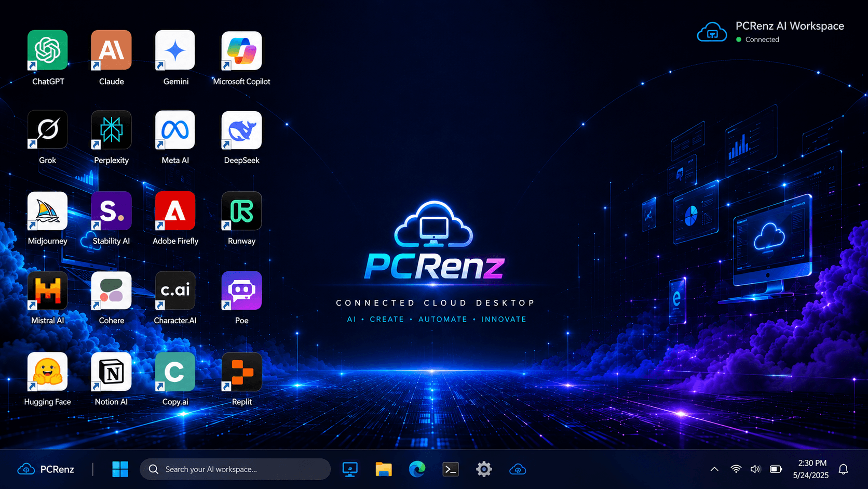Expand the hidden system tray icons chevron
Screen dimensions: 868x489
(x=714, y=469)
